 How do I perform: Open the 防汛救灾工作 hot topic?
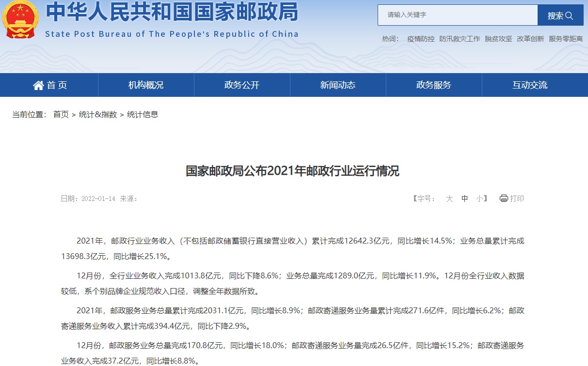point(460,39)
